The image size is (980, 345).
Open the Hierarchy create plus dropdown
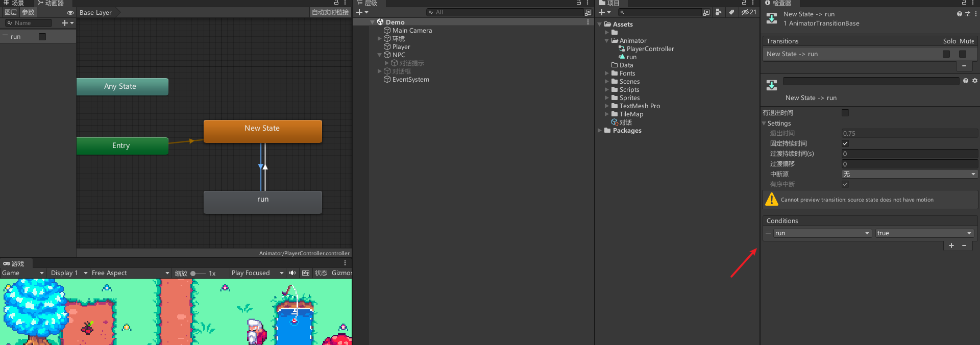point(362,12)
